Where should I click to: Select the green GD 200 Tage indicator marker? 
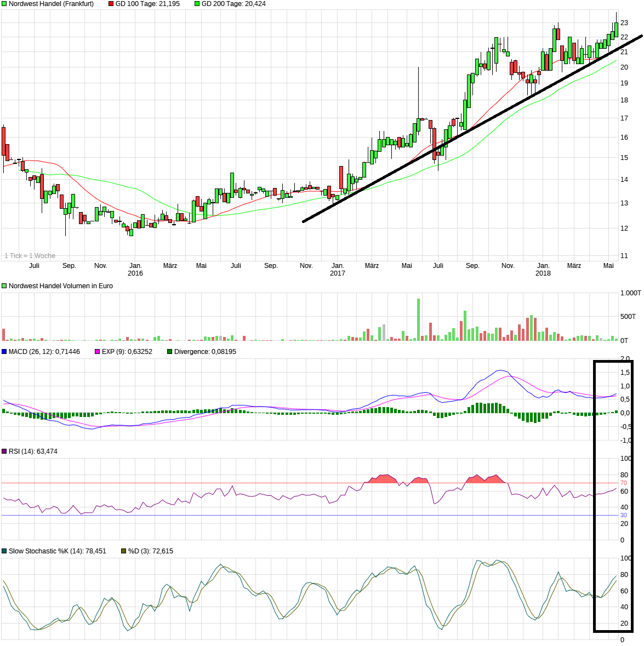[x=197, y=4]
